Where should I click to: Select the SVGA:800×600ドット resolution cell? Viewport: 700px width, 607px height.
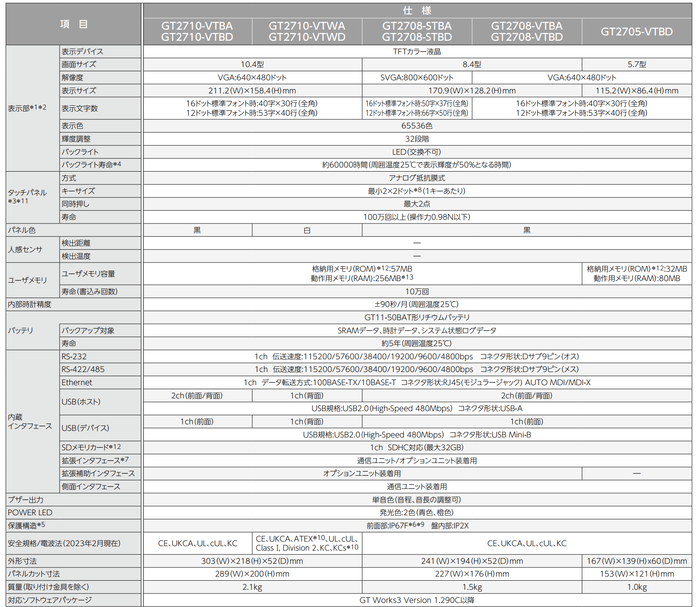[x=417, y=77]
